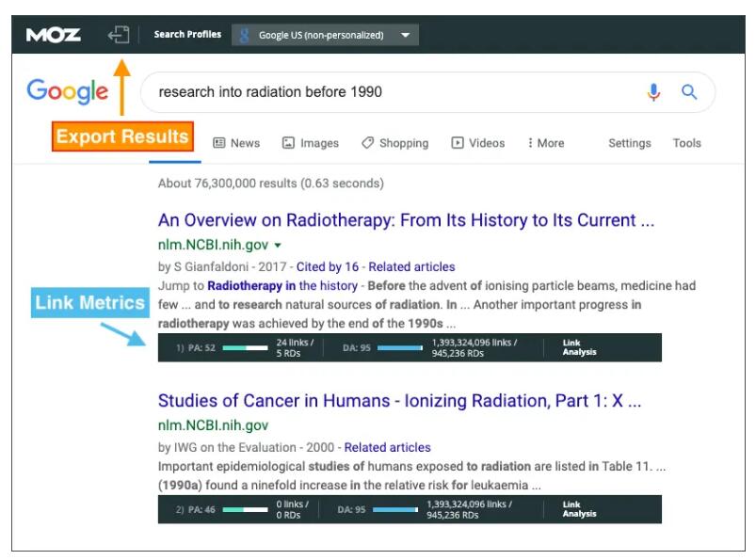Open the search Tools option
This screenshot has height=560, width=756.
(686, 143)
